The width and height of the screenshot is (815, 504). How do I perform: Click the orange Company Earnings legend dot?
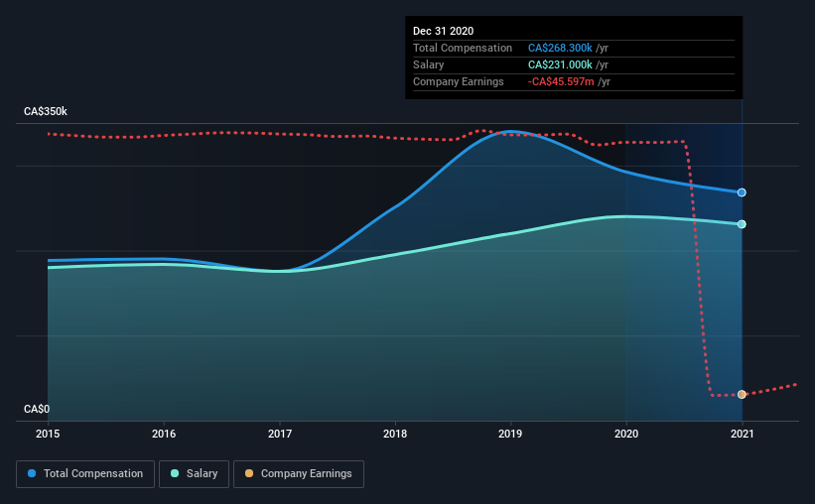click(x=249, y=473)
